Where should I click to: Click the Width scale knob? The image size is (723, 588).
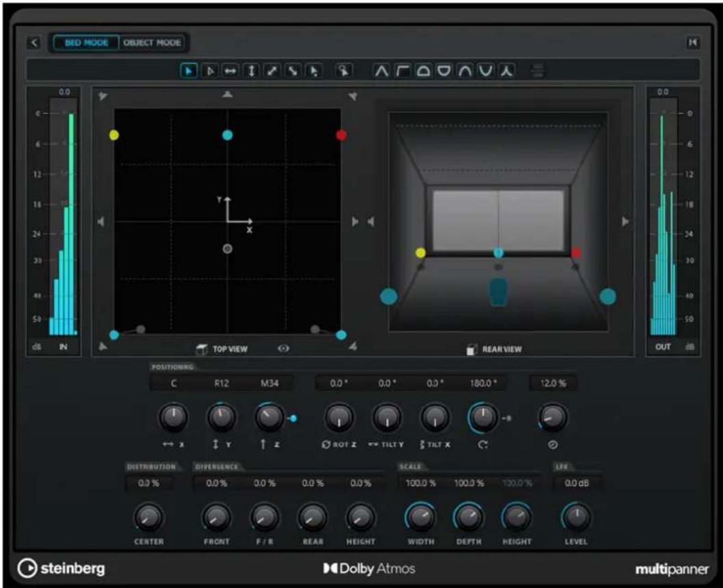pos(421,517)
